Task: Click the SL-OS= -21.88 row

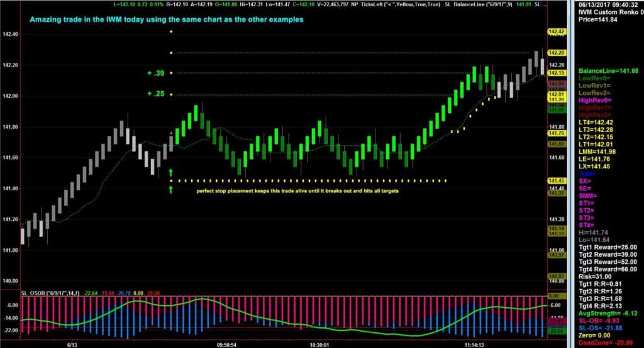Action: point(600,329)
